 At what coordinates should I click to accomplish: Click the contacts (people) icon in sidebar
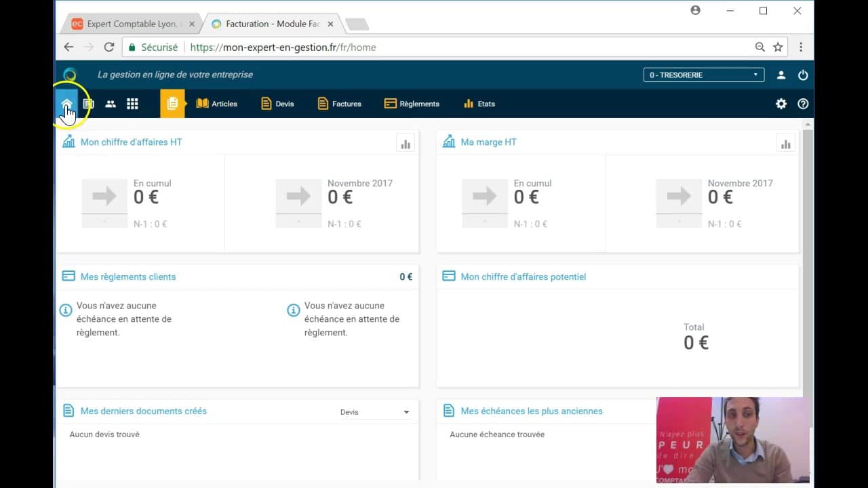pos(111,103)
